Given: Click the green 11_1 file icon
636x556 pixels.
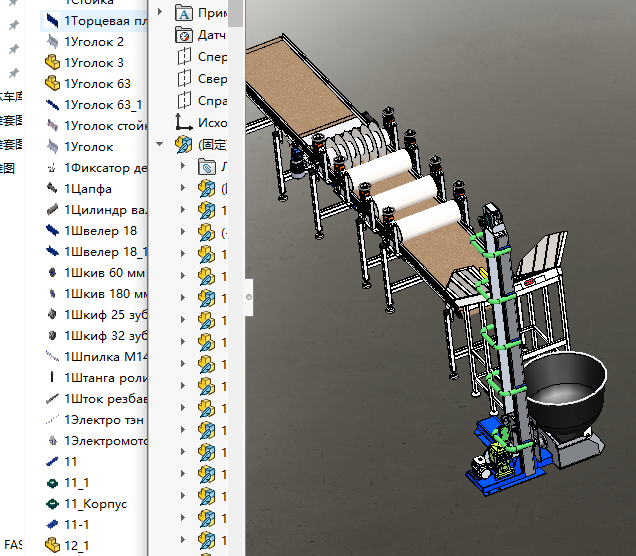Looking at the screenshot, I should coord(52,483).
